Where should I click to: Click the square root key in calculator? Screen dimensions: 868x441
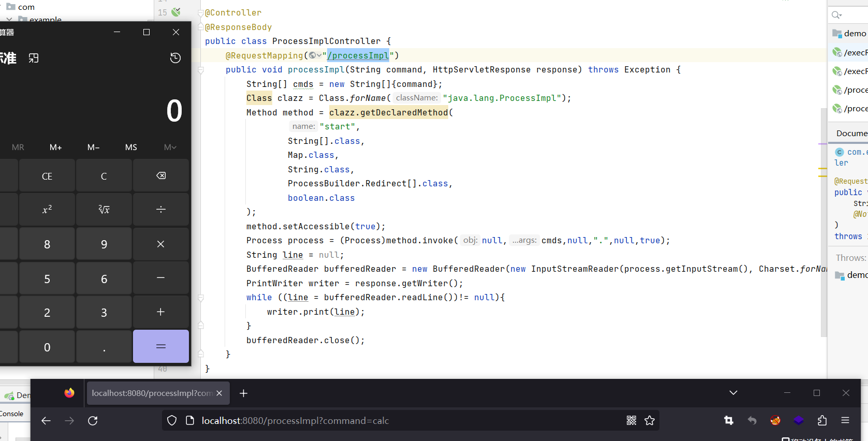(104, 210)
